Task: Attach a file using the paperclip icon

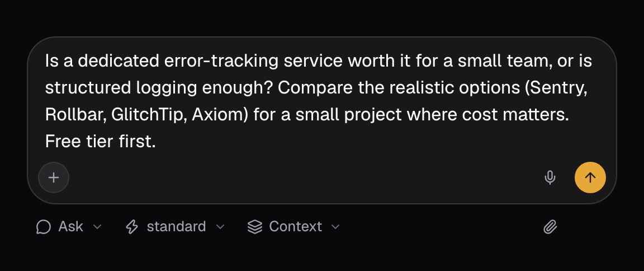Action: [x=550, y=227]
